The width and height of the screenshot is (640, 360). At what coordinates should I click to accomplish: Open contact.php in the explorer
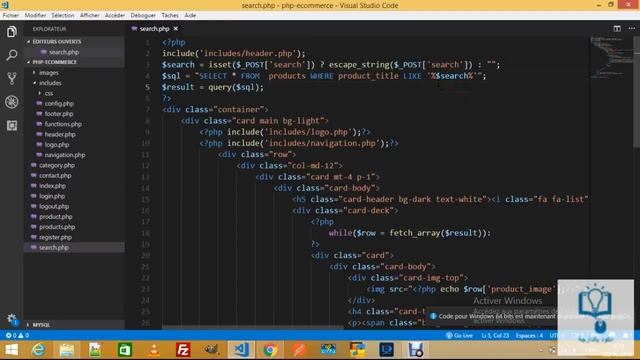(x=55, y=176)
